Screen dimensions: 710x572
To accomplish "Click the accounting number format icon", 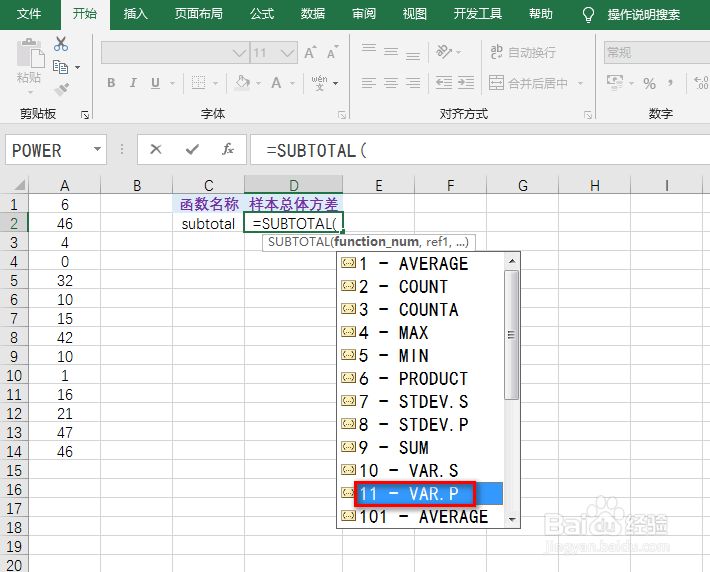I will click(x=615, y=83).
